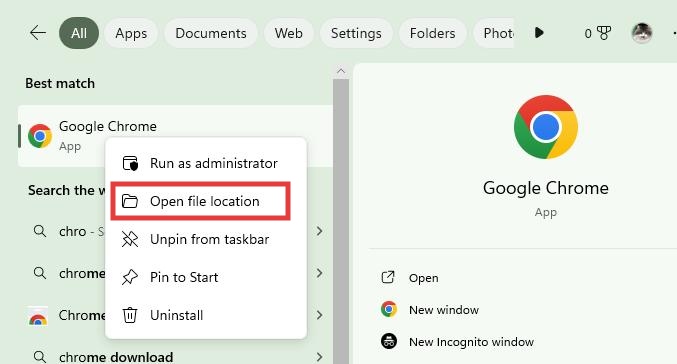
Task: Go back with the left arrow icon
Action: point(38,33)
